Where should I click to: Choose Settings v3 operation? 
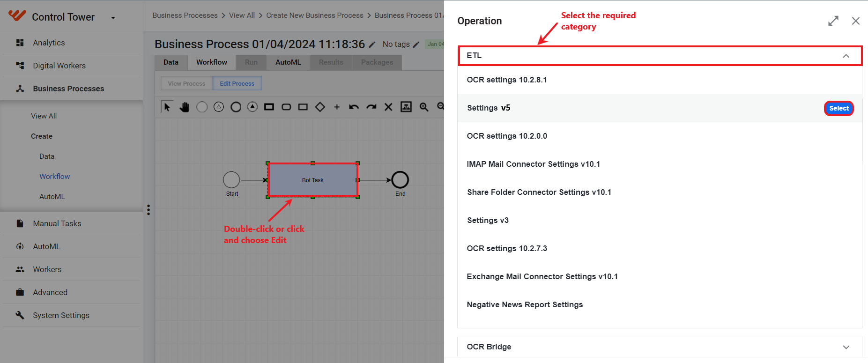coord(660,221)
